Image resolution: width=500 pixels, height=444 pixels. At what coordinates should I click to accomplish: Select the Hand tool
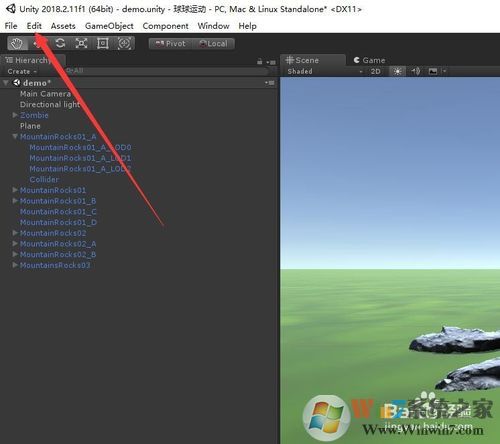click(x=17, y=43)
